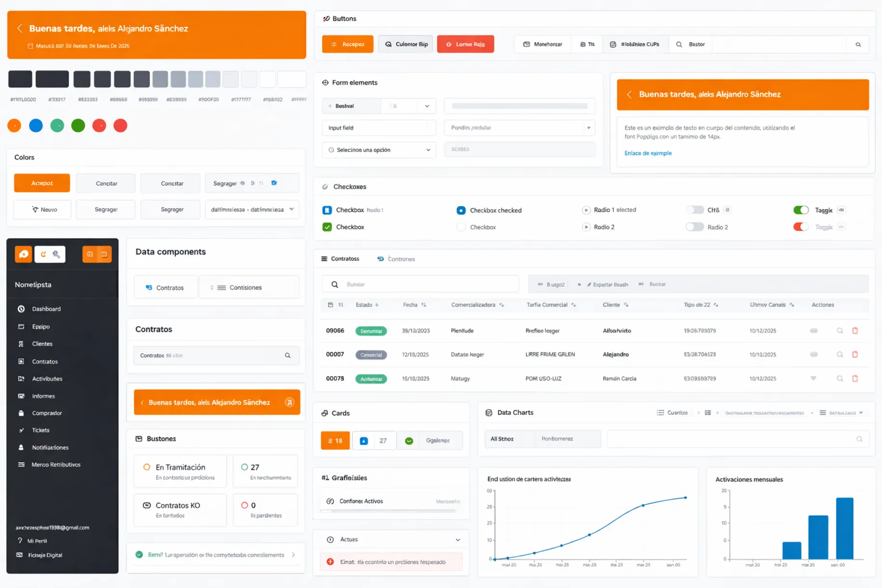
Task: Select Radio 2 radio button
Action: tap(586, 227)
